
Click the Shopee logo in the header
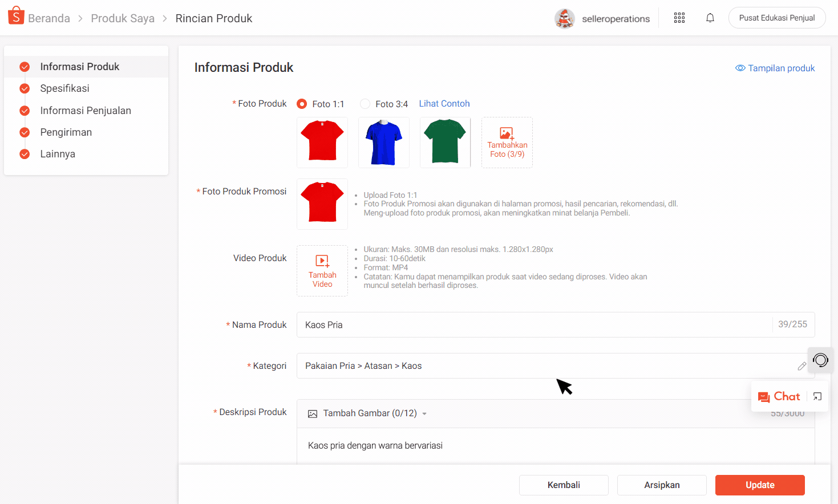pyautogui.click(x=16, y=15)
